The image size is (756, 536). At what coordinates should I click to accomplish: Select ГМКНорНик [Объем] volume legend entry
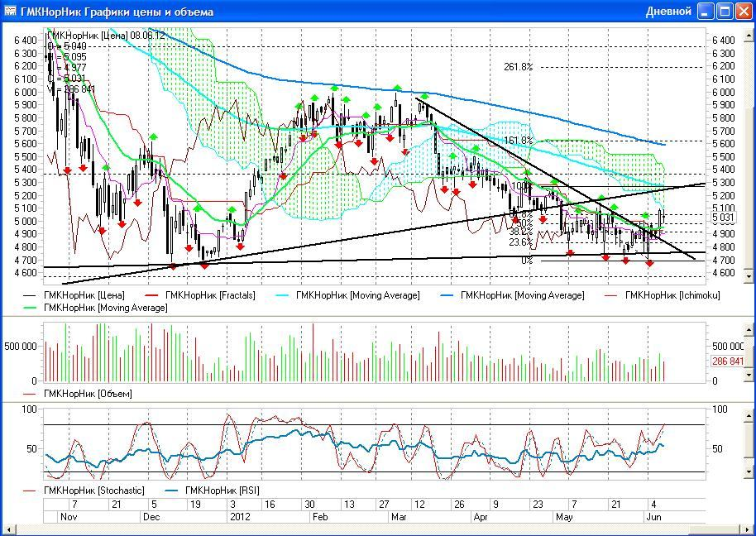pos(88,394)
